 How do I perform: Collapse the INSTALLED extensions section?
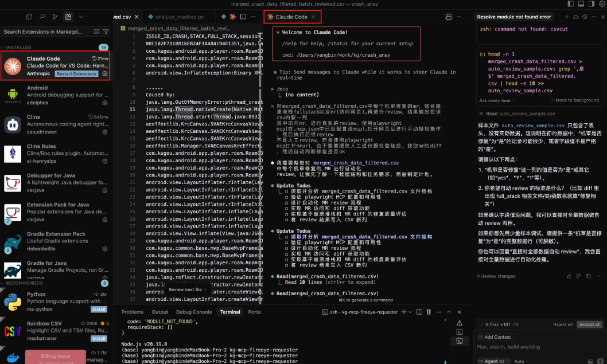point(18,47)
